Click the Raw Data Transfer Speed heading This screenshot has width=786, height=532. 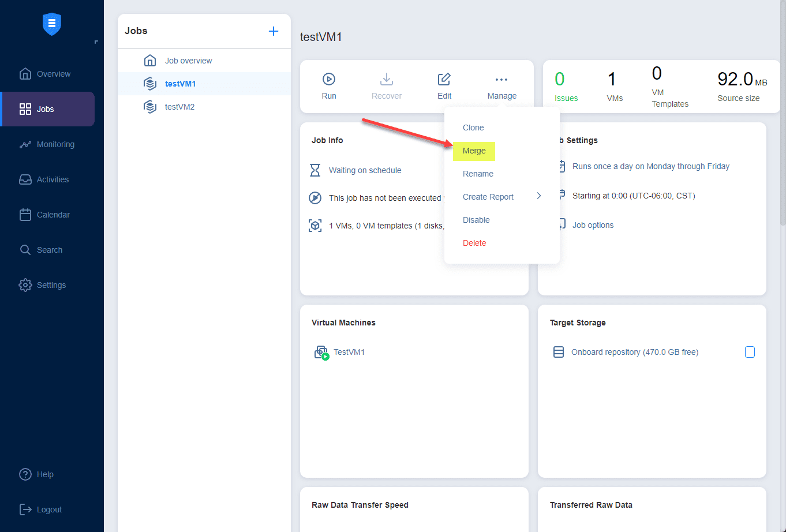point(360,505)
